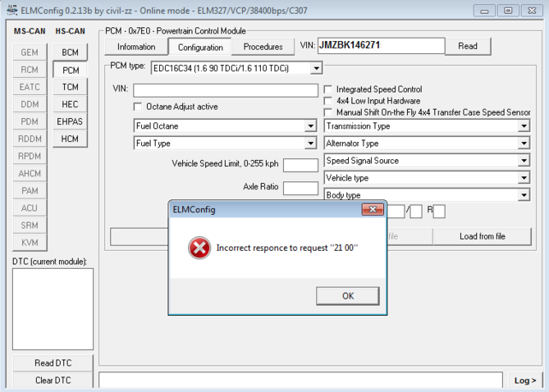The height and width of the screenshot is (392, 549).
Task: Switch to the Information tab
Action: 136,47
